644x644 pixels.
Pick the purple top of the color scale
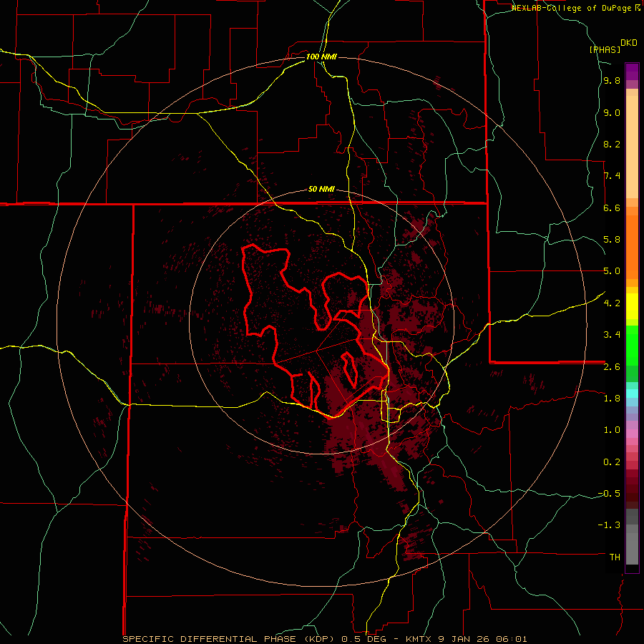click(x=632, y=72)
